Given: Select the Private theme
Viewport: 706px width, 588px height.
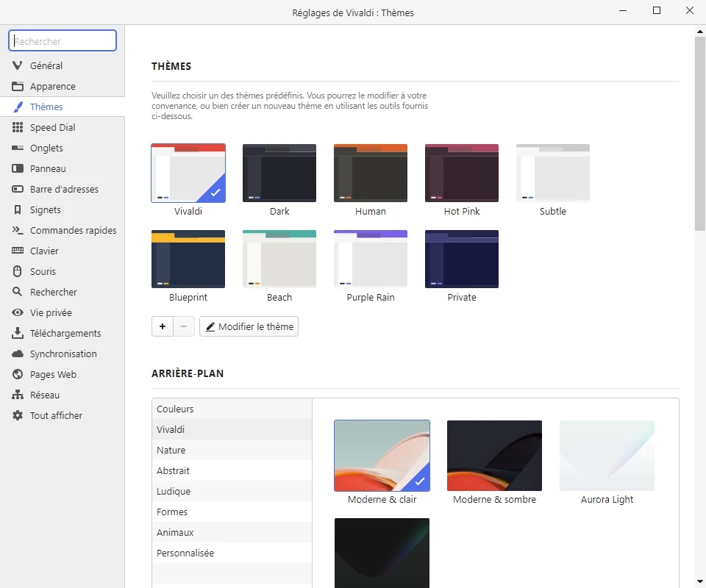Looking at the screenshot, I should 462,259.
